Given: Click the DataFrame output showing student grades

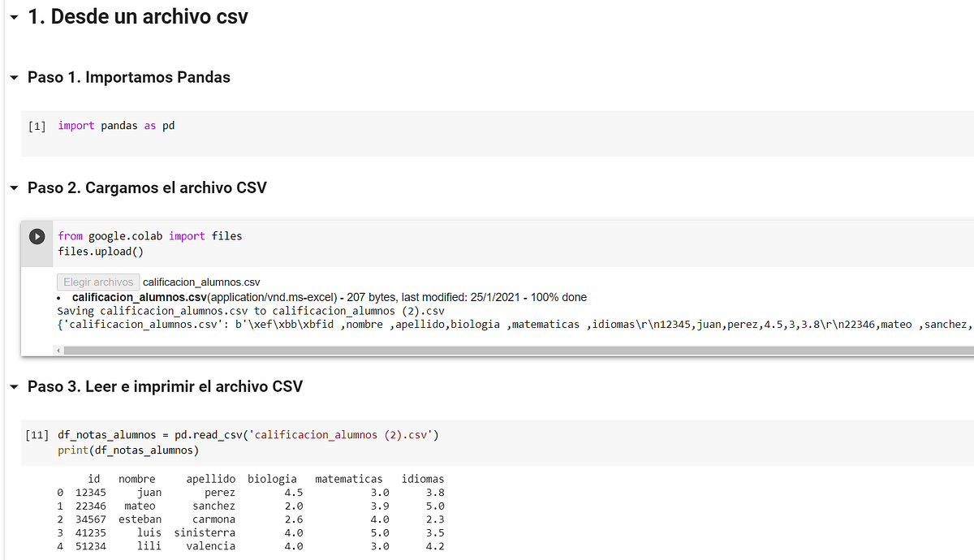Looking at the screenshot, I should tap(243, 511).
